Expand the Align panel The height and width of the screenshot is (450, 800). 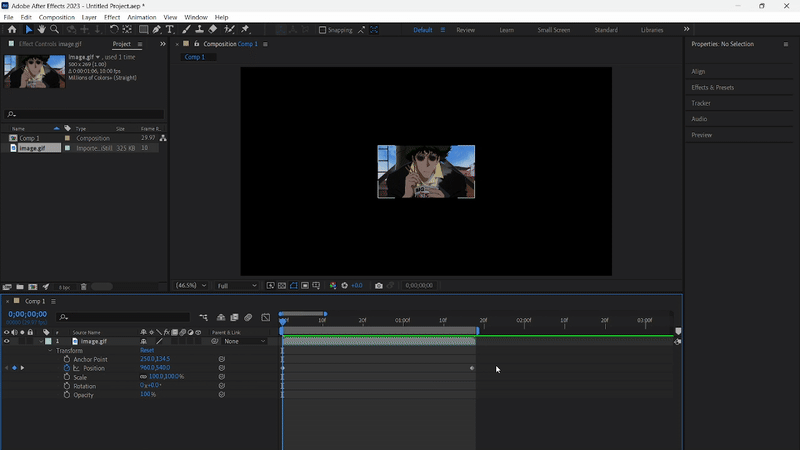[x=698, y=71]
